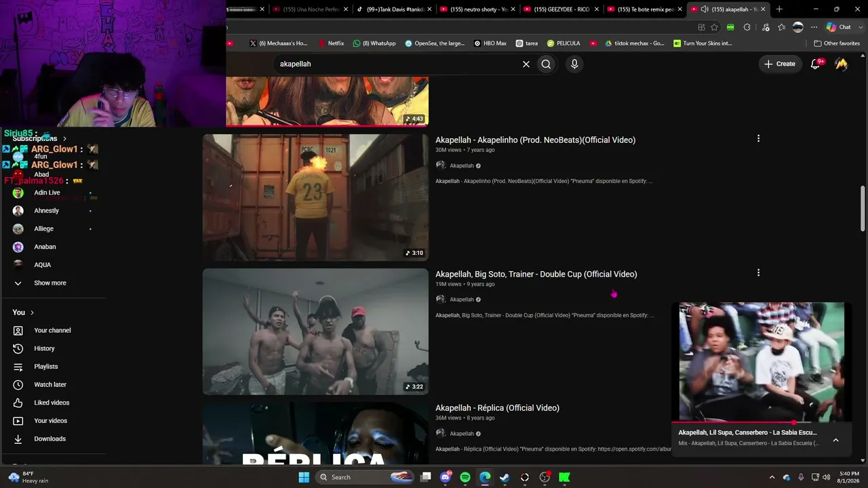Open options menu for Akapelinho video

click(758, 138)
